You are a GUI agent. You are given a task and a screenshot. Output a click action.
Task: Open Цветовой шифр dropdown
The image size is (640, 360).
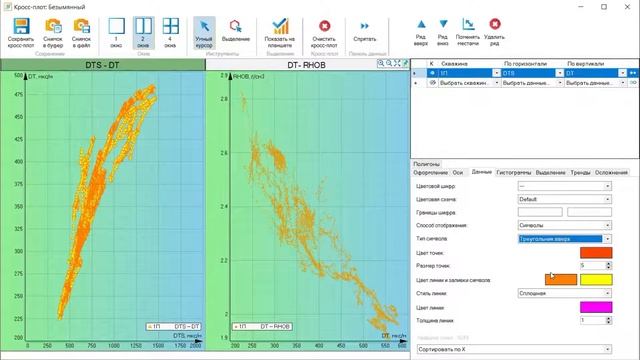[564, 186]
